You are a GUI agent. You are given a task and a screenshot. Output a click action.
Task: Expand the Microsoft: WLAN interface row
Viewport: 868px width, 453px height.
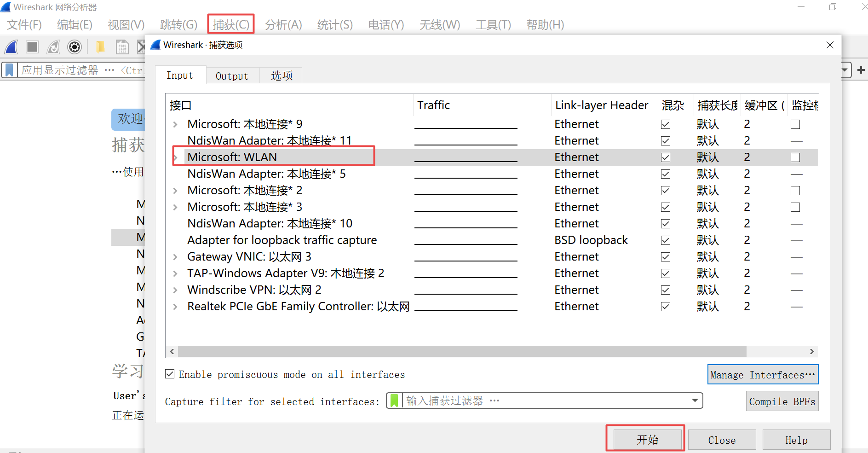point(175,157)
